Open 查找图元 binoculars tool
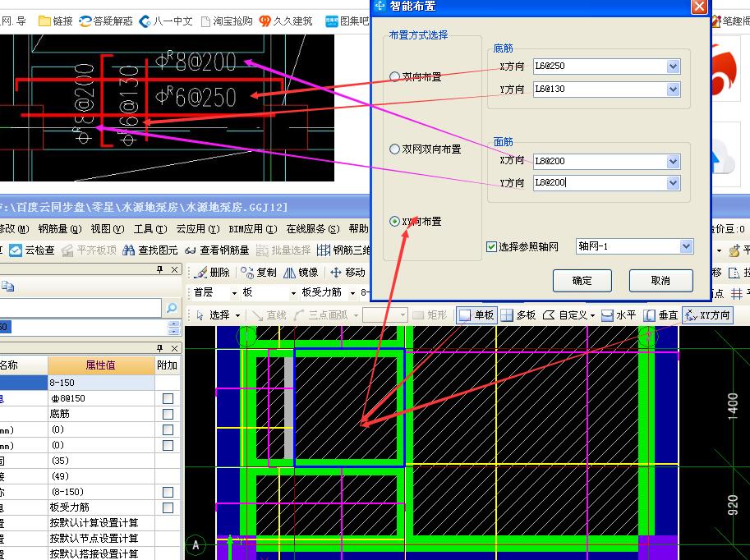This screenshot has height=560, width=750. click(x=128, y=250)
